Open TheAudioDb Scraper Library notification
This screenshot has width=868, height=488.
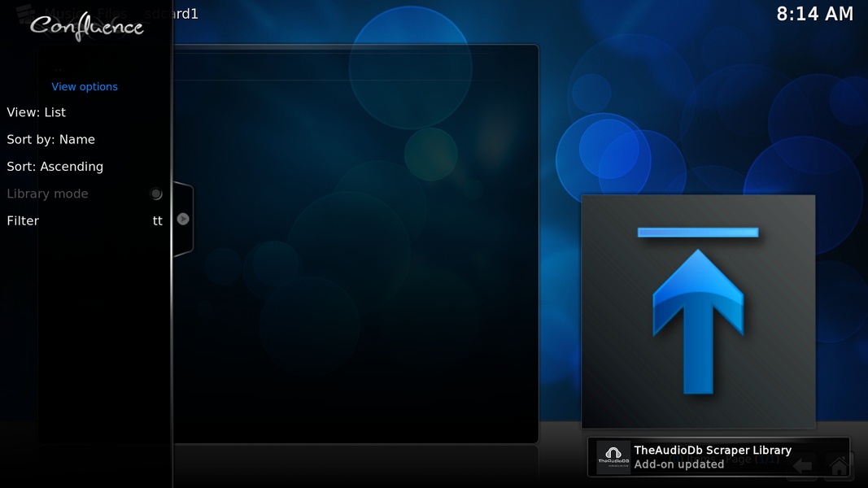718,457
